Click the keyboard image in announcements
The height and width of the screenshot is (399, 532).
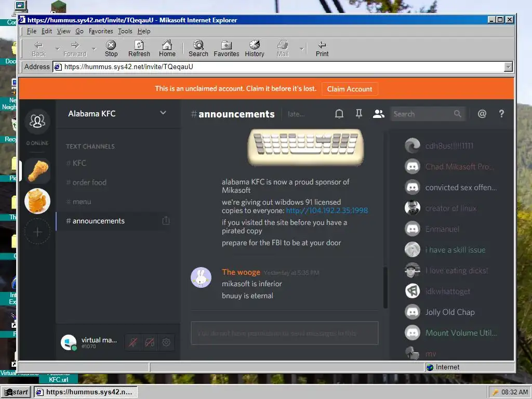tap(305, 147)
